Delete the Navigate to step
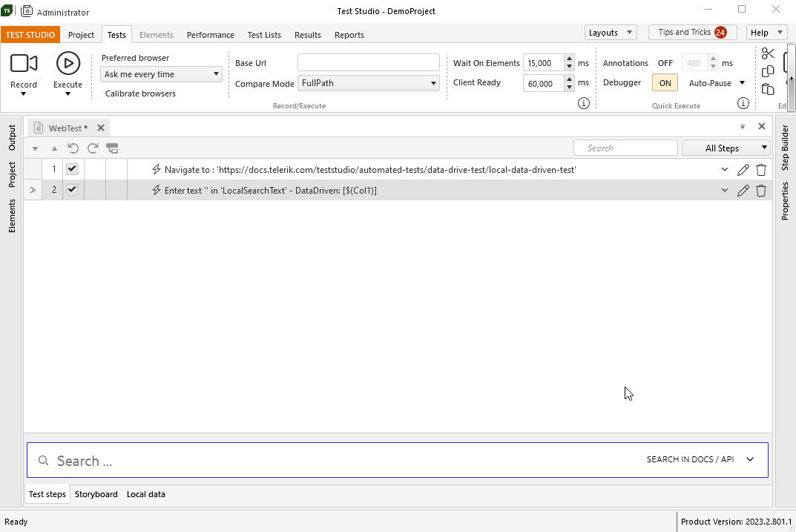 point(761,170)
